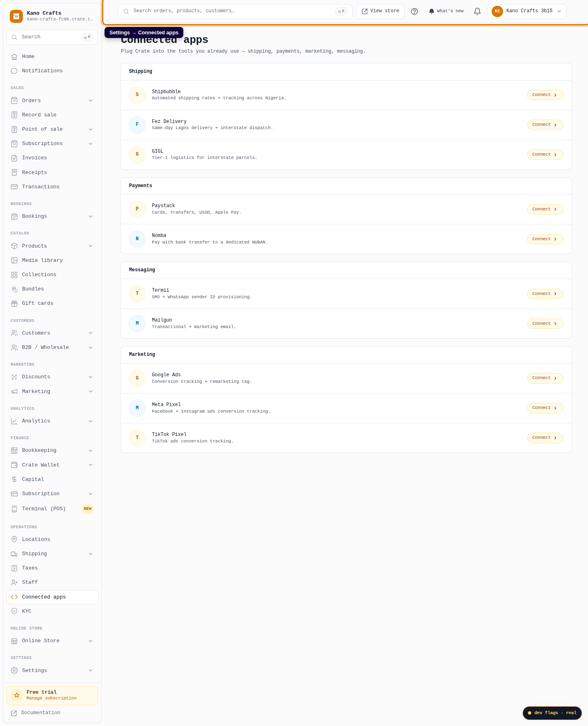Click the TikTok Pixel T app icon
This screenshot has height=726, width=588.
click(137, 438)
